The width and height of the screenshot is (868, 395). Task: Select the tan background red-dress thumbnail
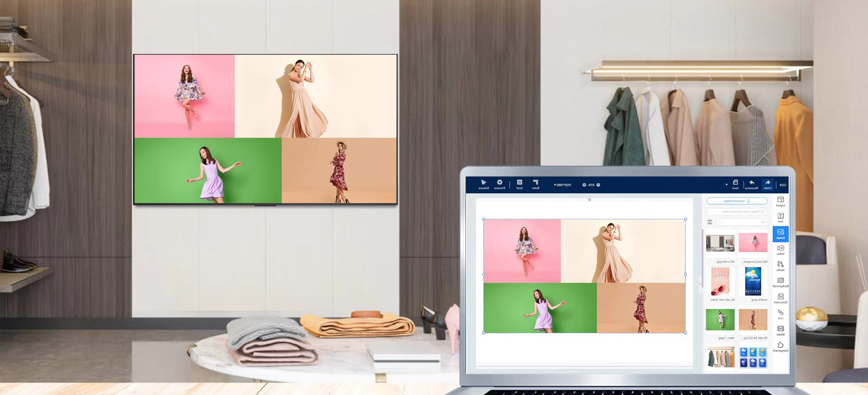pyautogui.click(x=753, y=319)
